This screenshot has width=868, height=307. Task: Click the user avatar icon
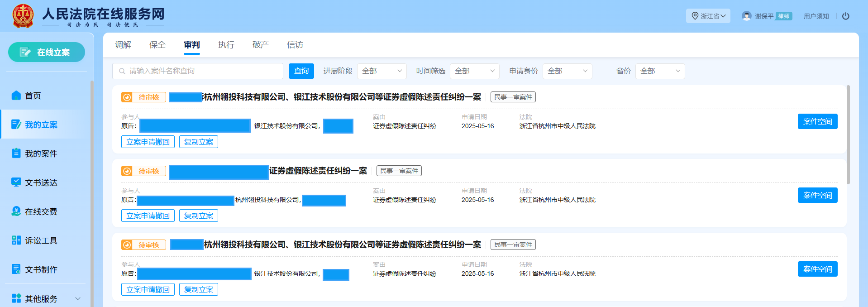pos(747,16)
